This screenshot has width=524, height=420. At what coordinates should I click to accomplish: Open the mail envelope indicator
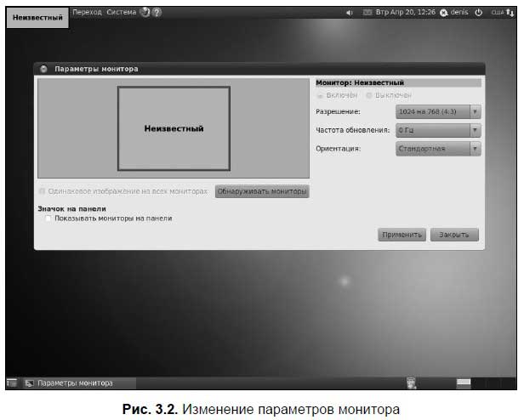point(367,14)
